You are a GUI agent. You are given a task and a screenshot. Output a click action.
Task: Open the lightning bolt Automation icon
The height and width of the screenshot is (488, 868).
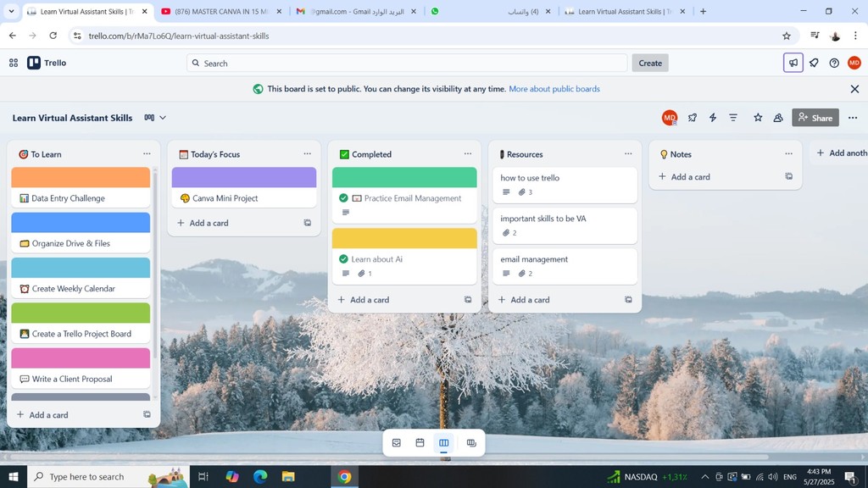tap(713, 118)
